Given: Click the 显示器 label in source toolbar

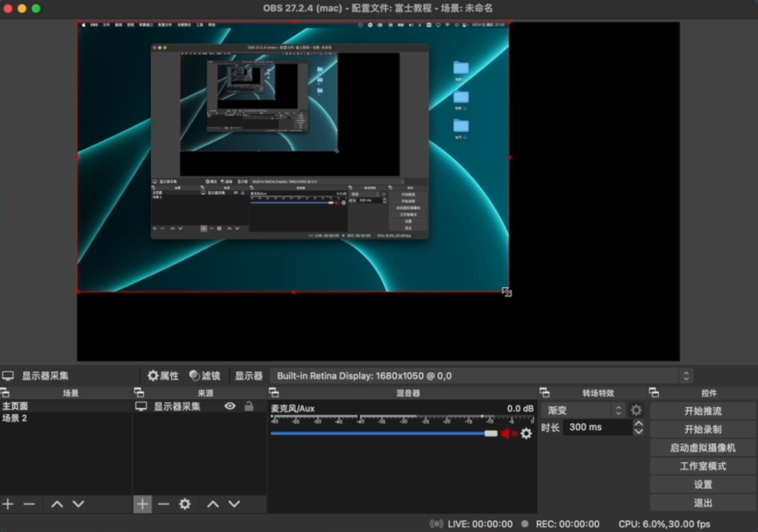Looking at the screenshot, I should [248, 375].
